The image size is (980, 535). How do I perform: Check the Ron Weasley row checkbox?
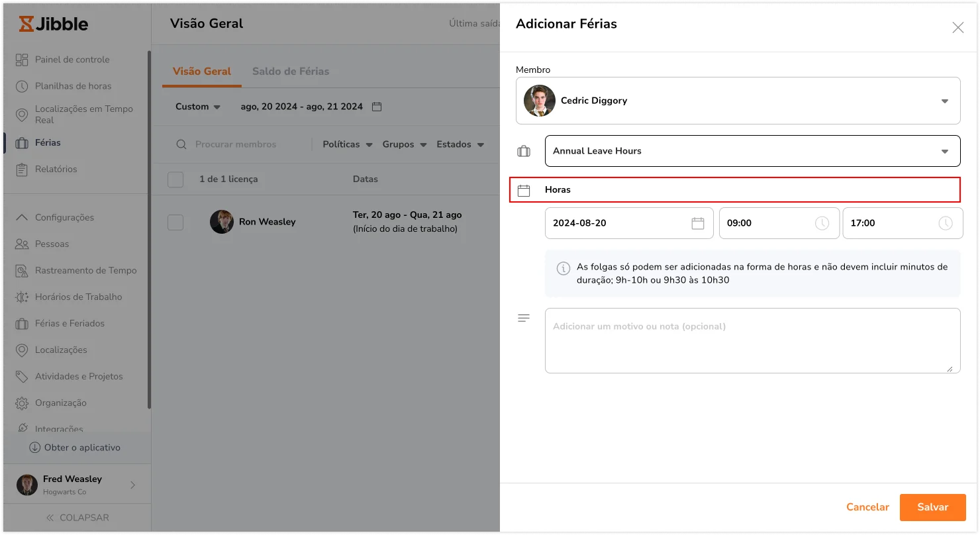175,222
